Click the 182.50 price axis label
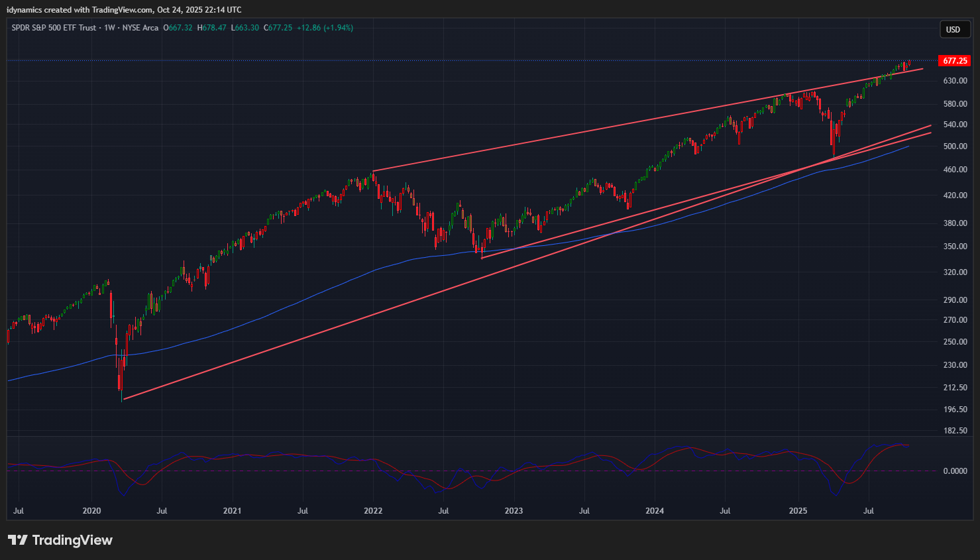980x560 pixels. point(955,431)
